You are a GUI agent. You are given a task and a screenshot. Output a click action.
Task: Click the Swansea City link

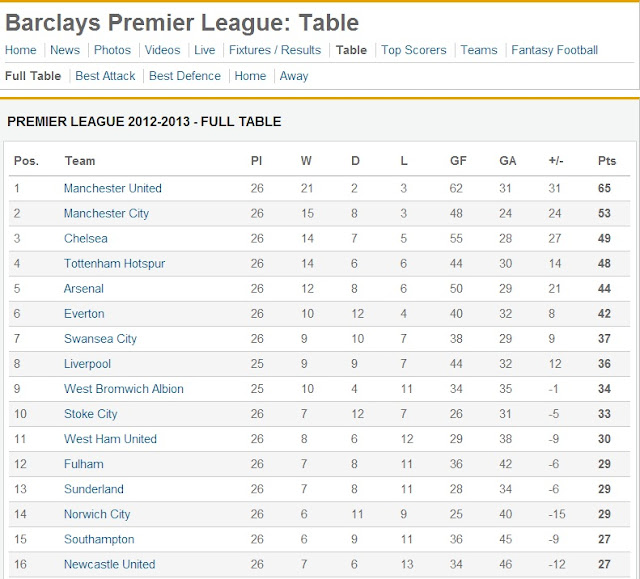click(100, 338)
